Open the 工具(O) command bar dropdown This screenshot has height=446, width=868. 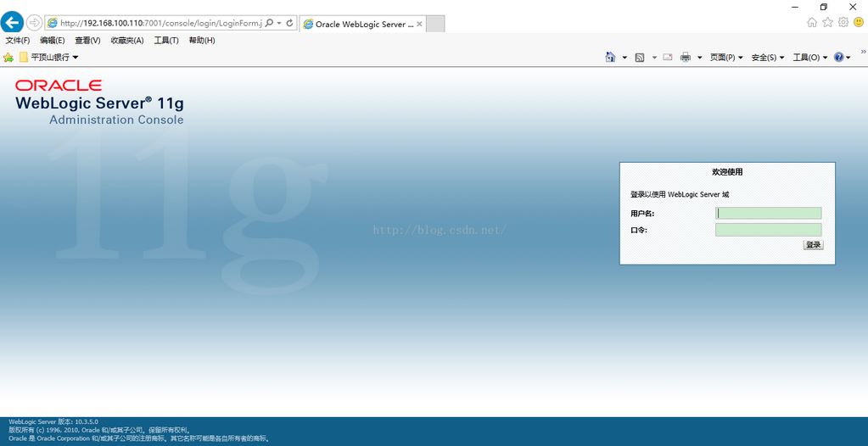click(x=809, y=58)
